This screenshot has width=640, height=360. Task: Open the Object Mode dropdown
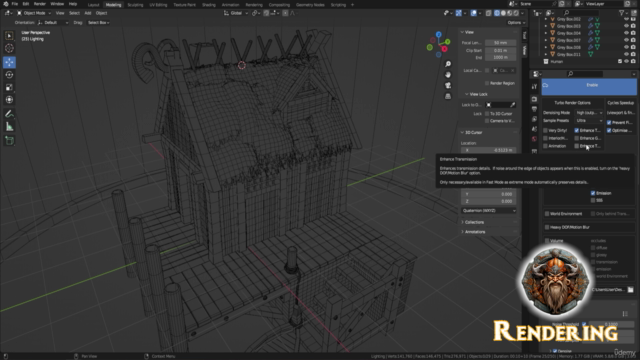34,13
